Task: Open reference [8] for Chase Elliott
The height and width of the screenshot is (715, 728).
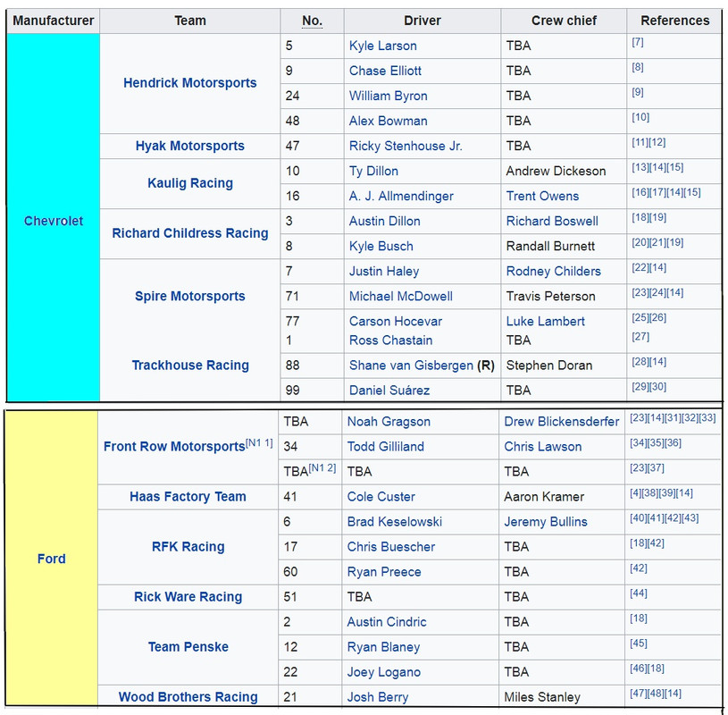Action: click(638, 67)
